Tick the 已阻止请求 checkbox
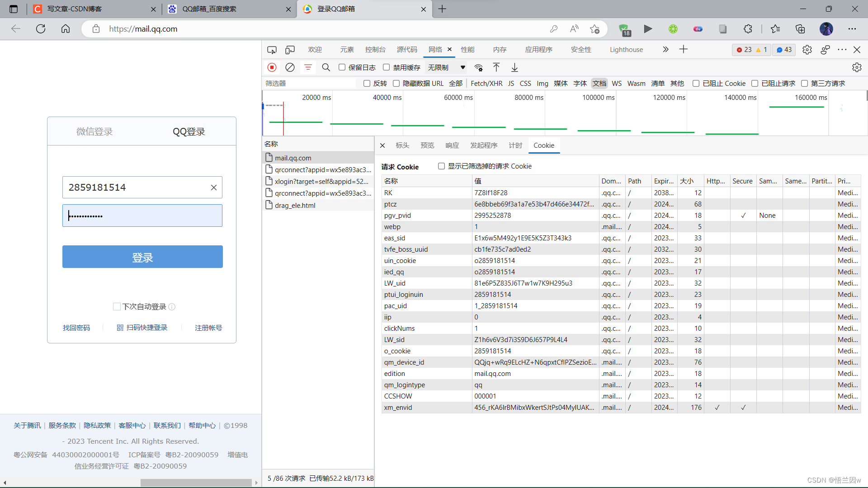Viewport: 868px width, 488px height. tap(755, 84)
